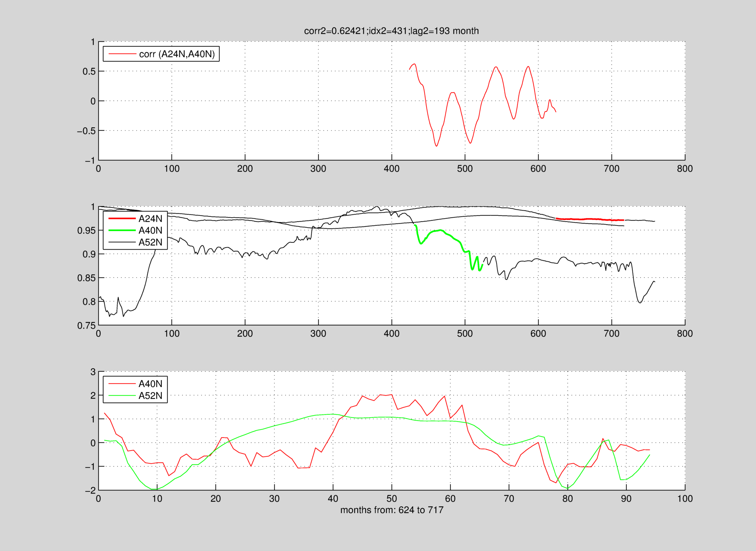Click black A52N line sample in middle legend
756x551 pixels.
click(x=122, y=242)
